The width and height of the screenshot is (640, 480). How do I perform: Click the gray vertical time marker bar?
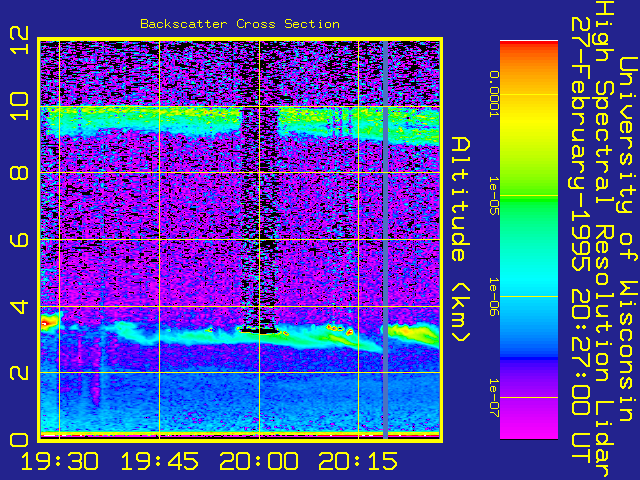click(385, 240)
